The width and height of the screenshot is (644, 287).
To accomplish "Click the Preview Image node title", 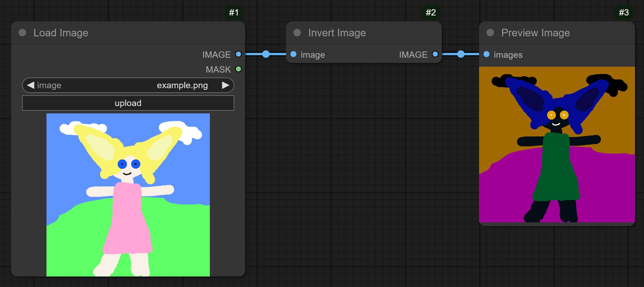I will coord(535,33).
